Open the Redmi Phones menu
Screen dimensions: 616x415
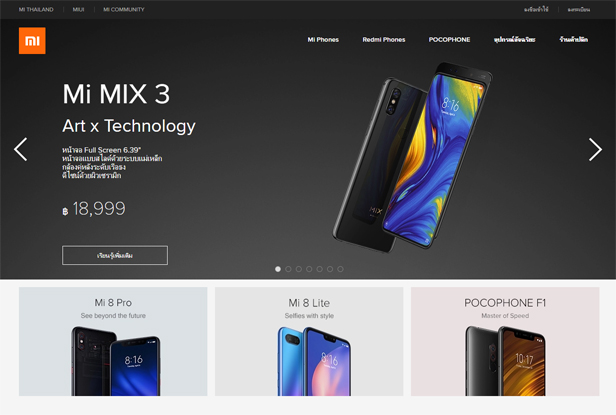tap(384, 40)
